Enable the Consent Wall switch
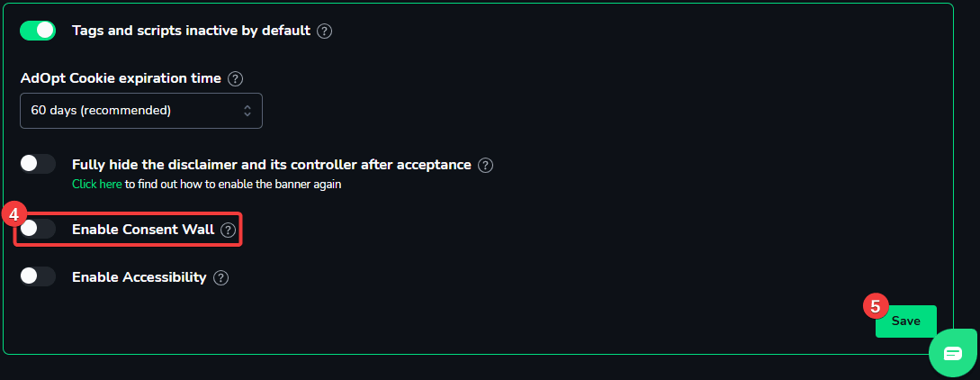This screenshot has height=380, width=980. tap(38, 230)
